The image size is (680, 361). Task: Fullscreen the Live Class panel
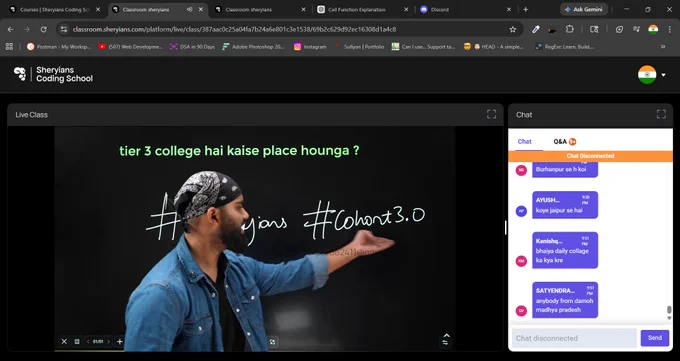click(491, 114)
